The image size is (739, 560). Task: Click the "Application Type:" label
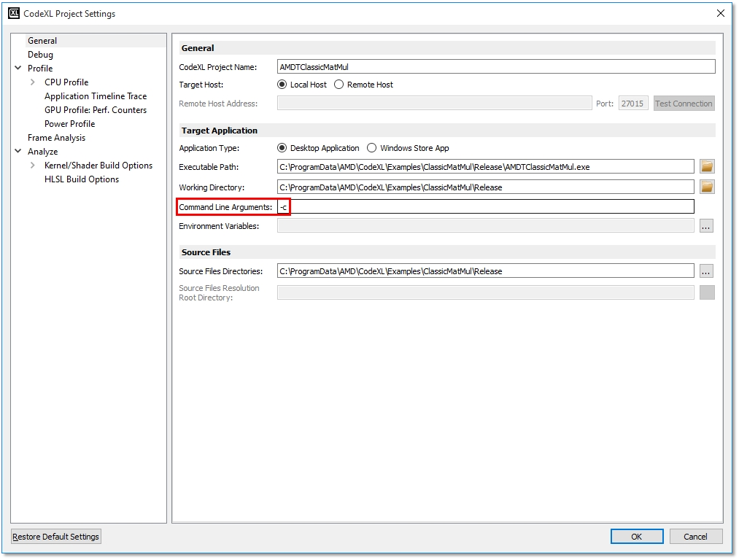click(209, 148)
